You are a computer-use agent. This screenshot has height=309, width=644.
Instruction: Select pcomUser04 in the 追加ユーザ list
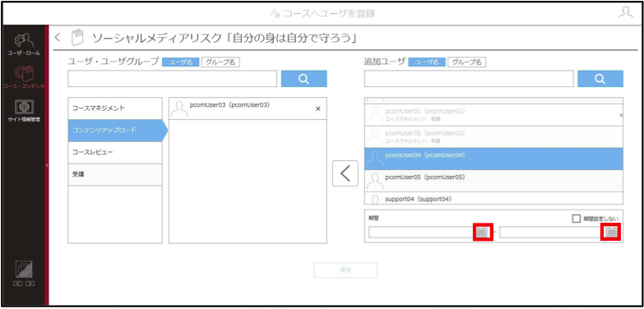[493, 159]
